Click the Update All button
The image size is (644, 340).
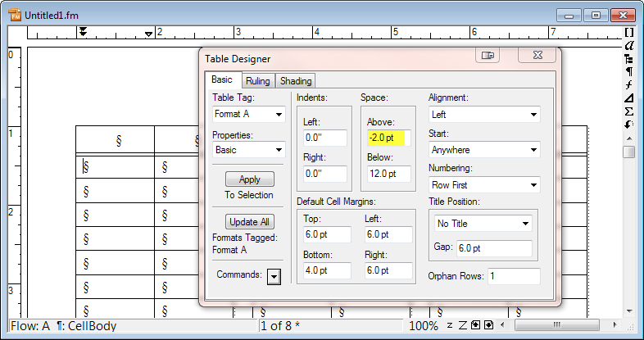249,222
